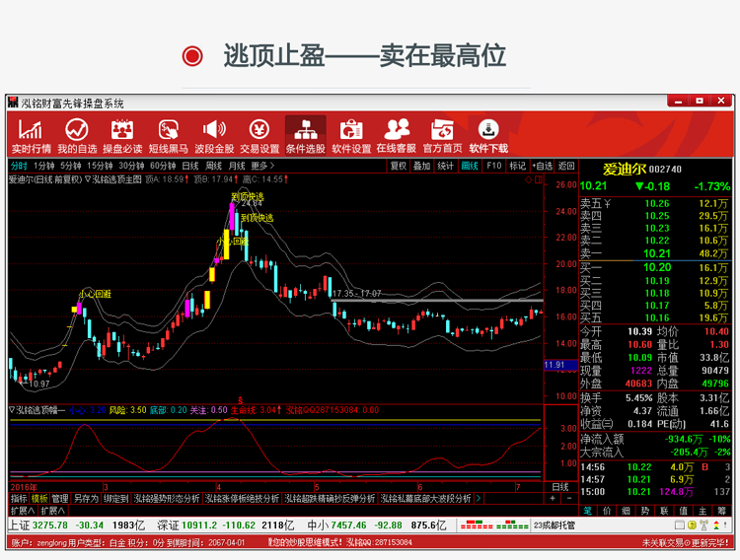Screen dimensions: 740x560
Task: Open 泓铭逃顶主图 indicator dropdown triangle
Action: [88, 179]
